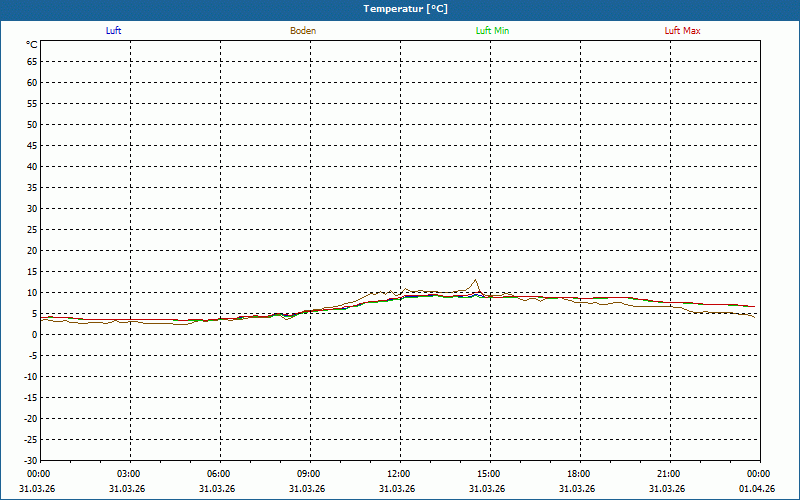The height and width of the screenshot is (500, 800).
Task: Click the 65 value on the y-axis
Action: (32, 62)
